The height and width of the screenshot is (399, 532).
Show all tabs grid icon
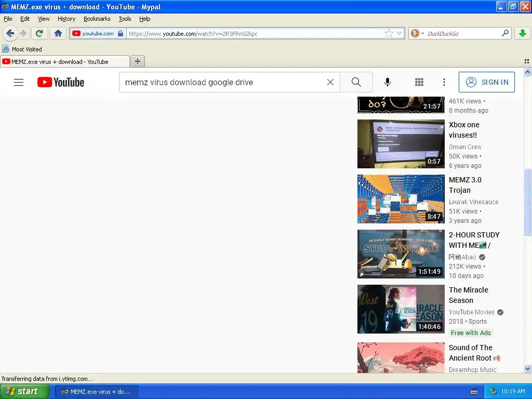coord(527,61)
